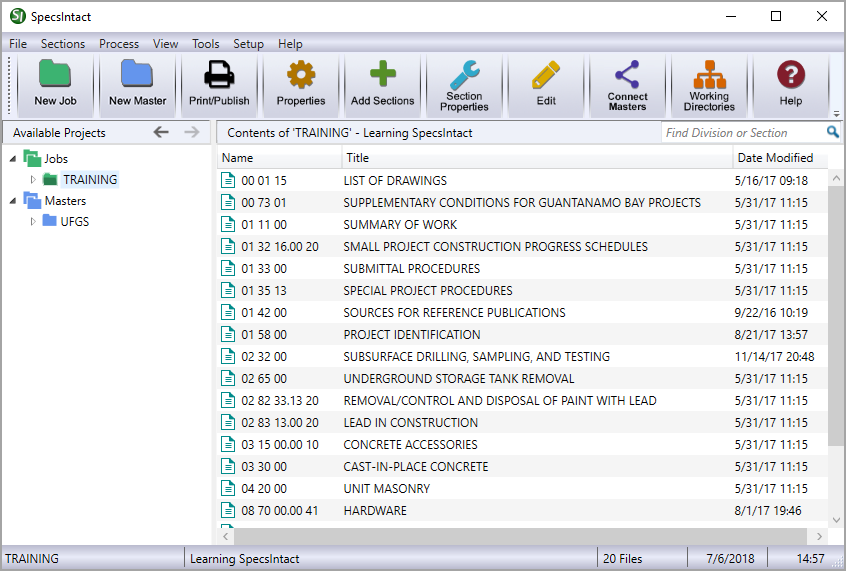Open the Help menu

pyautogui.click(x=290, y=44)
